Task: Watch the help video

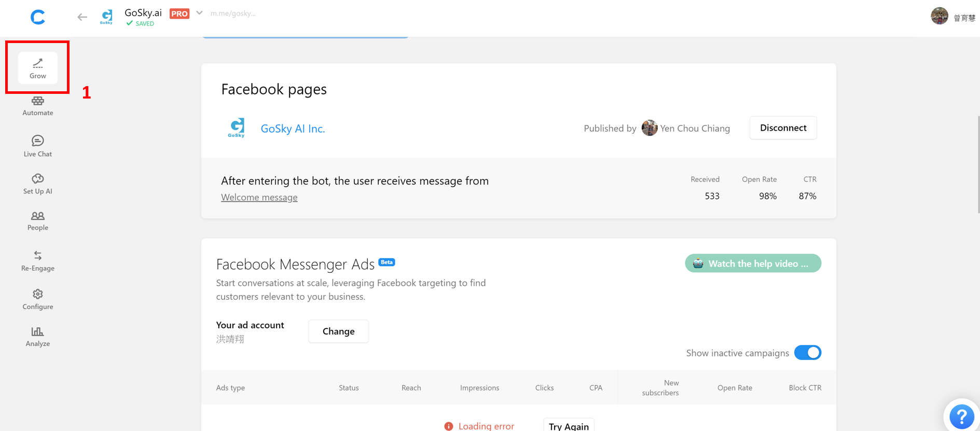Action: click(753, 263)
